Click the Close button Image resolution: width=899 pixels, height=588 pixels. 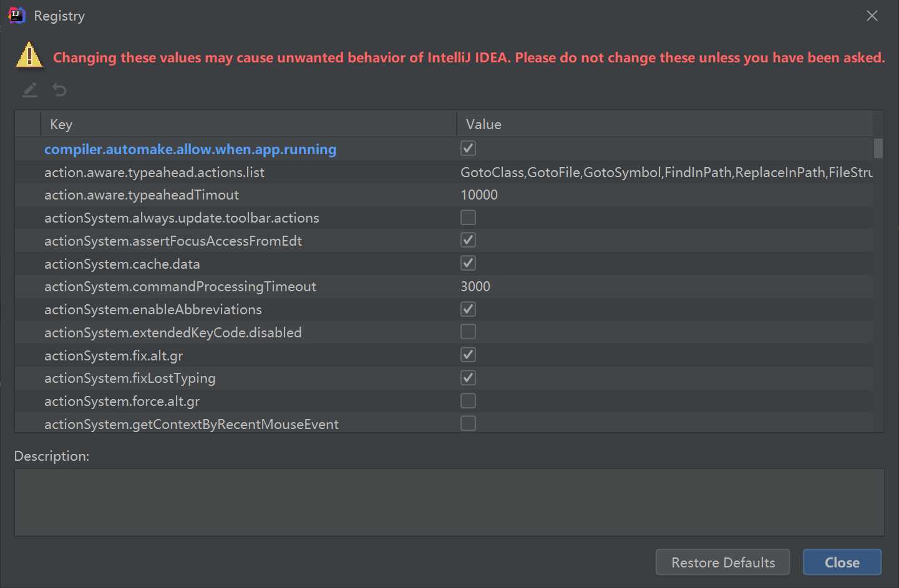point(842,562)
